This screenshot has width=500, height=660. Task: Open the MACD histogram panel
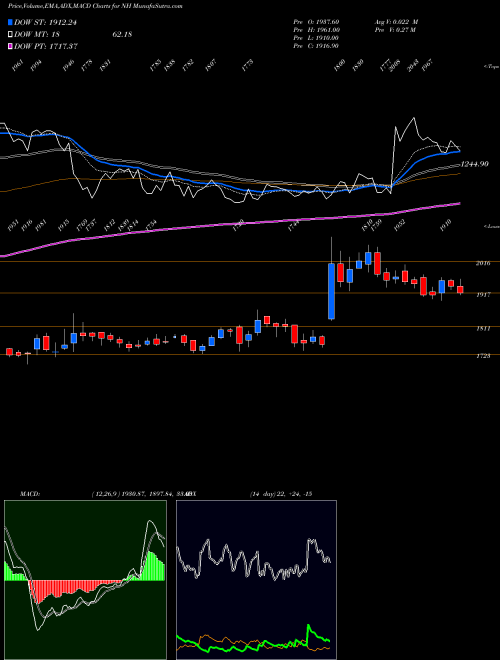pyautogui.click(x=85, y=580)
